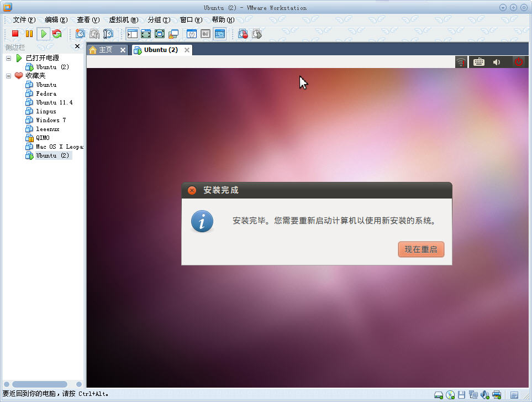Image resolution: width=532 pixels, height=402 pixels.
Task: Click the Ubuntu volume speaker indicator
Action: coord(497,62)
